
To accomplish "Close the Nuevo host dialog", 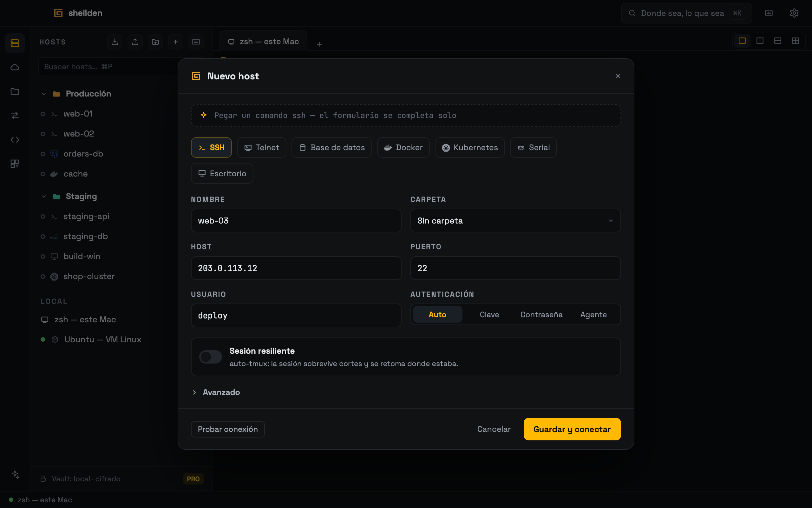I will 618,76.
